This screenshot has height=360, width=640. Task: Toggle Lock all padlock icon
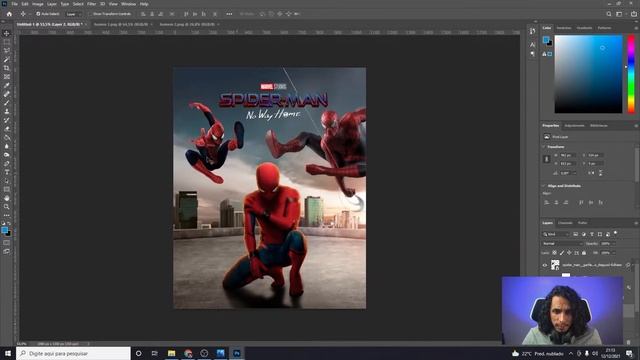(584, 253)
